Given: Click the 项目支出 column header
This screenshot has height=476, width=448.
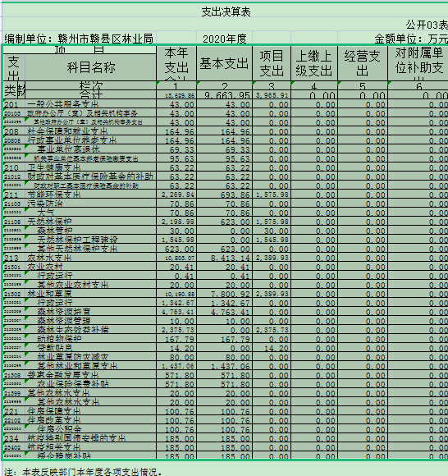Looking at the screenshot, I should click(272, 63).
